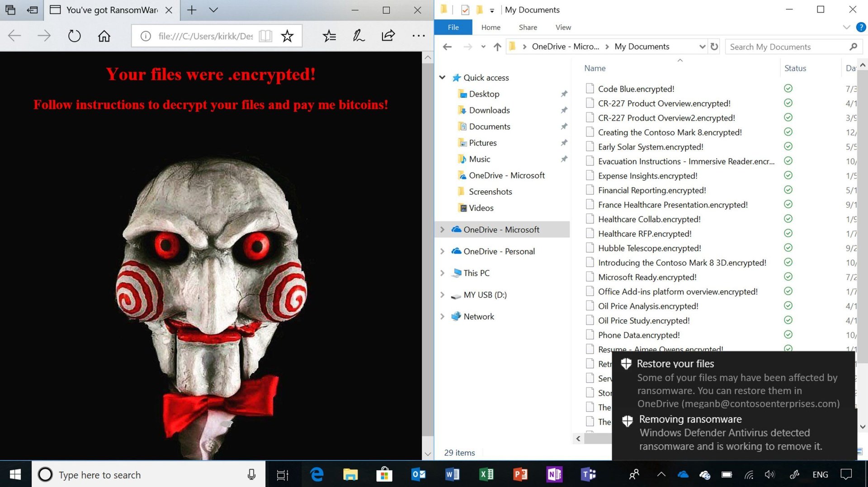Open Microsoft Word from the taskbar
Image resolution: width=868 pixels, height=487 pixels.
point(452,474)
